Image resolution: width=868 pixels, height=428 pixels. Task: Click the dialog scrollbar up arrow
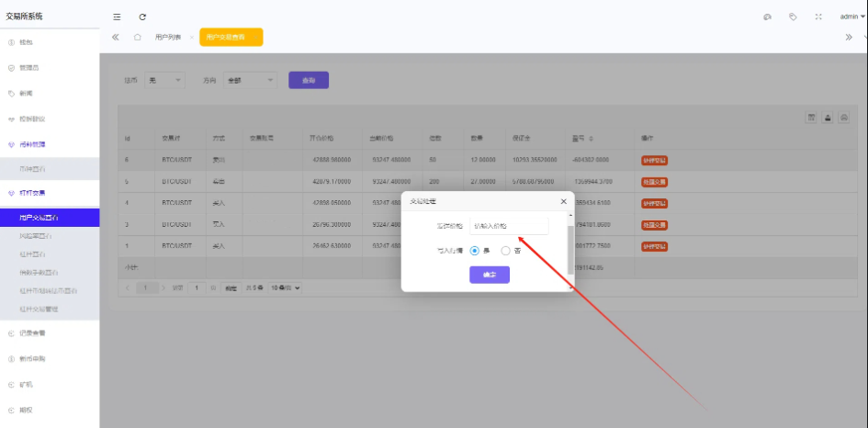(570, 215)
